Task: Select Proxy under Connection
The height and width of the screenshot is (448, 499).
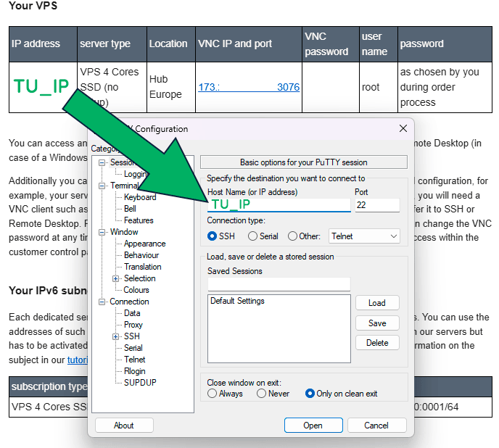Action: [x=133, y=325]
